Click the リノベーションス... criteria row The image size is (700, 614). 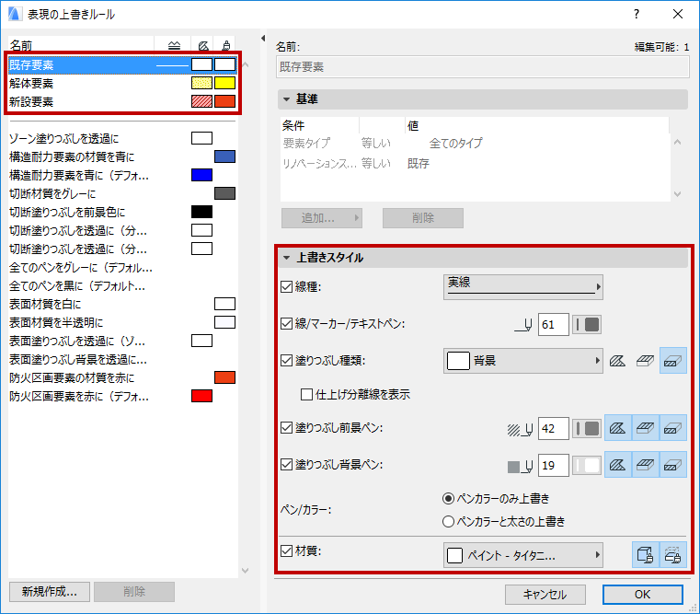tap(475, 164)
